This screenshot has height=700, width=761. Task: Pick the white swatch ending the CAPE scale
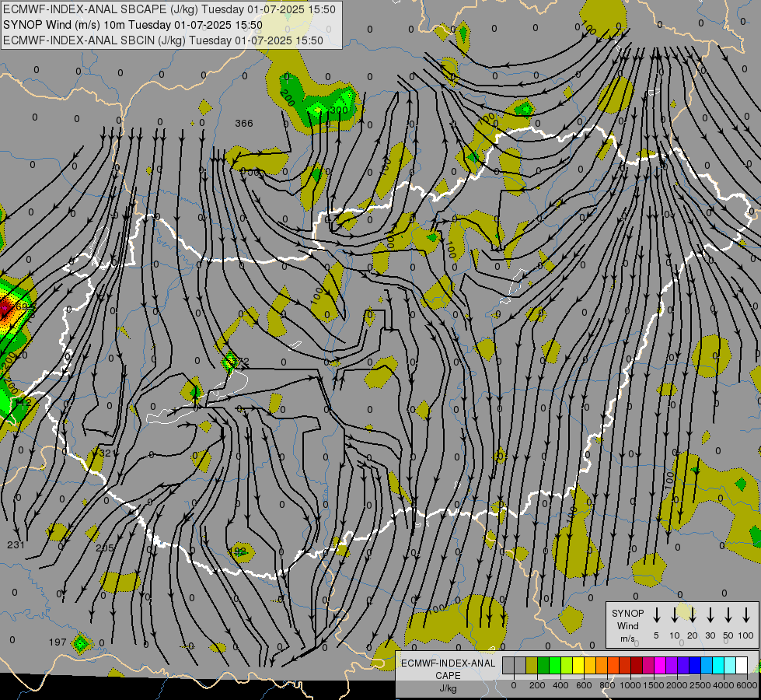coord(742,665)
